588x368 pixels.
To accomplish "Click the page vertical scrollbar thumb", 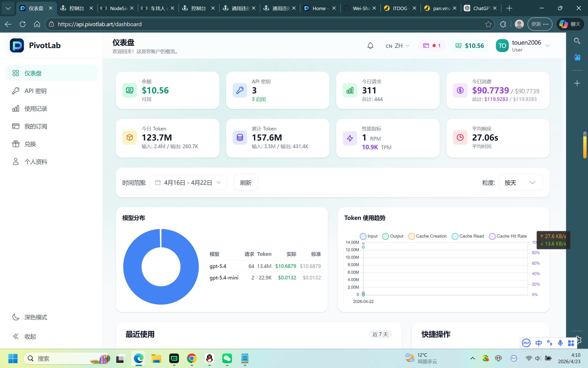I will pyautogui.click(x=585, y=145).
